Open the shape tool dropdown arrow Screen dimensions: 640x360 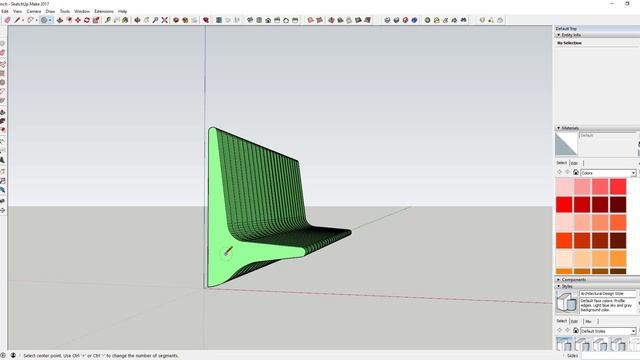point(50,20)
